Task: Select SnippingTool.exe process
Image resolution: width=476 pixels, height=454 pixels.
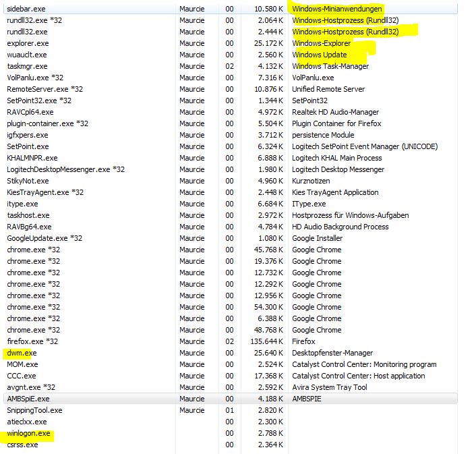Action: (34, 411)
